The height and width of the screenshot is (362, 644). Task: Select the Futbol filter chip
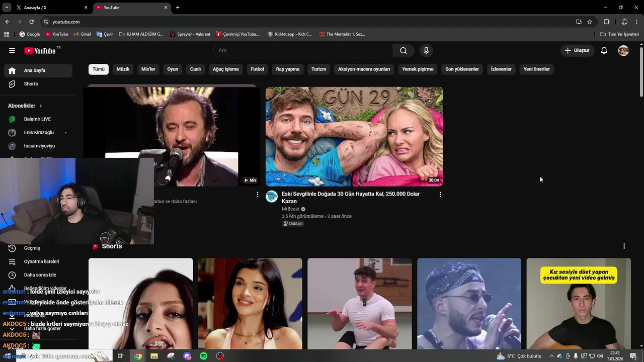(x=257, y=69)
